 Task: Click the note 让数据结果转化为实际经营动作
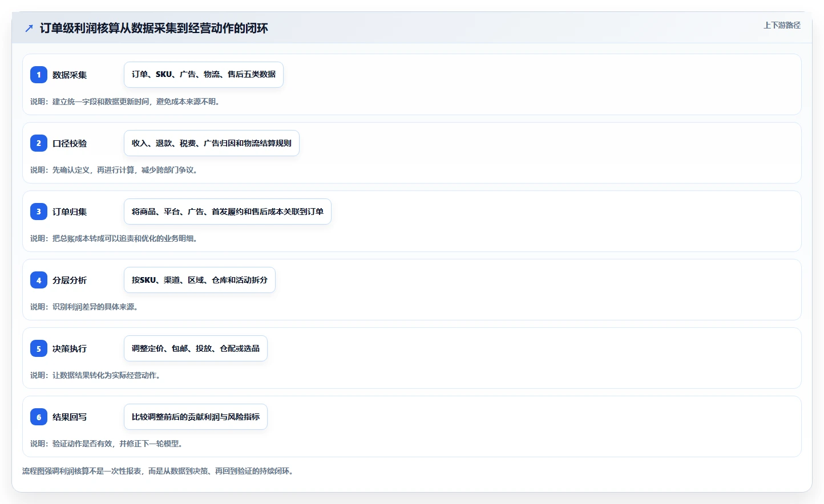click(x=95, y=375)
